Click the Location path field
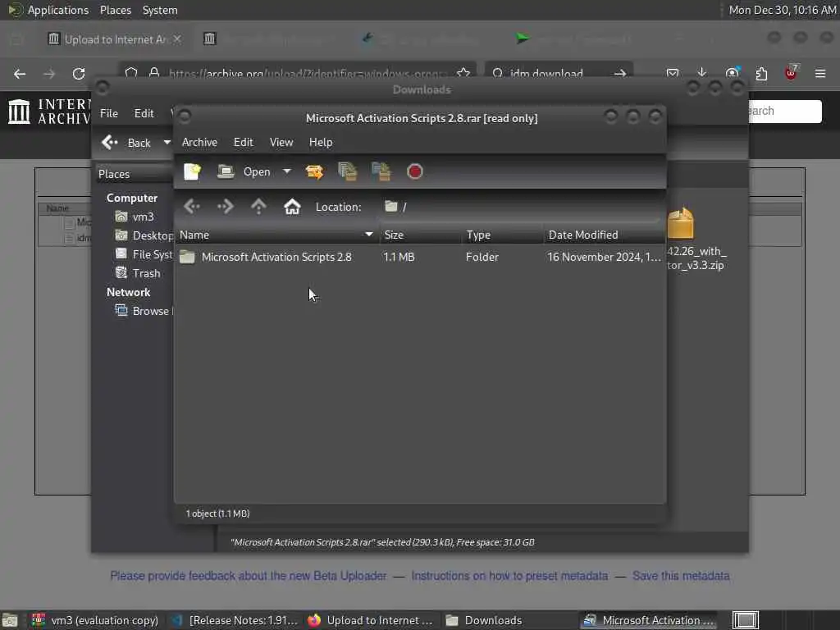840x630 pixels. pyautogui.click(x=519, y=207)
